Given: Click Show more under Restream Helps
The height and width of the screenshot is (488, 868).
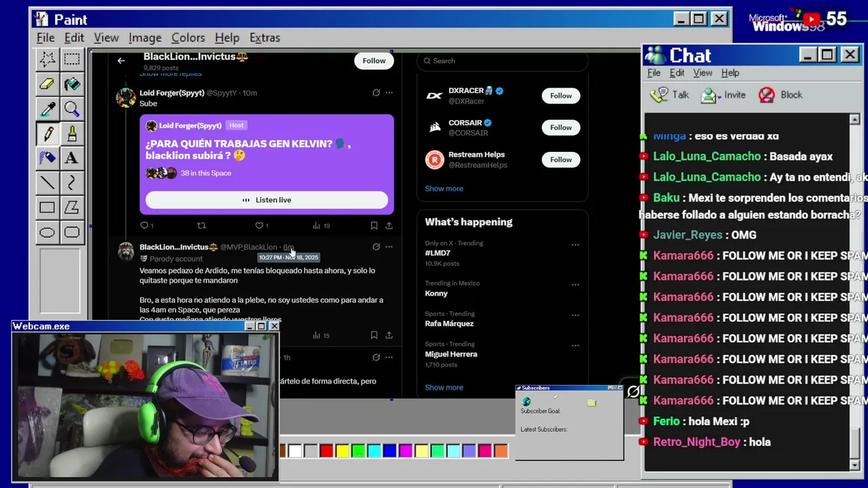Looking at the screenshot, I should pyautogui.click(x=444, y=188).
